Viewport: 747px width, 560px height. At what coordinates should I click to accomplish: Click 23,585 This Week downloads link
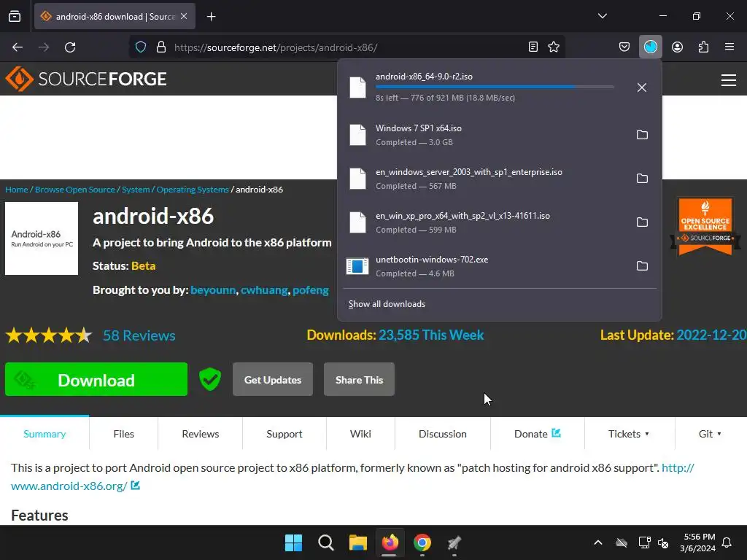click(x=431, y=335)
